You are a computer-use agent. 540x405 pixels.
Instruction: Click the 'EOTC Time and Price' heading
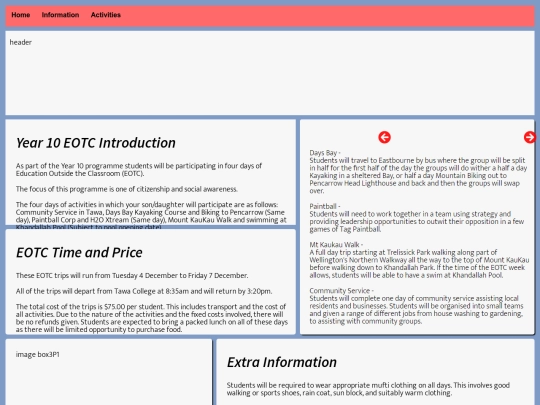click(x=79, y=252)
